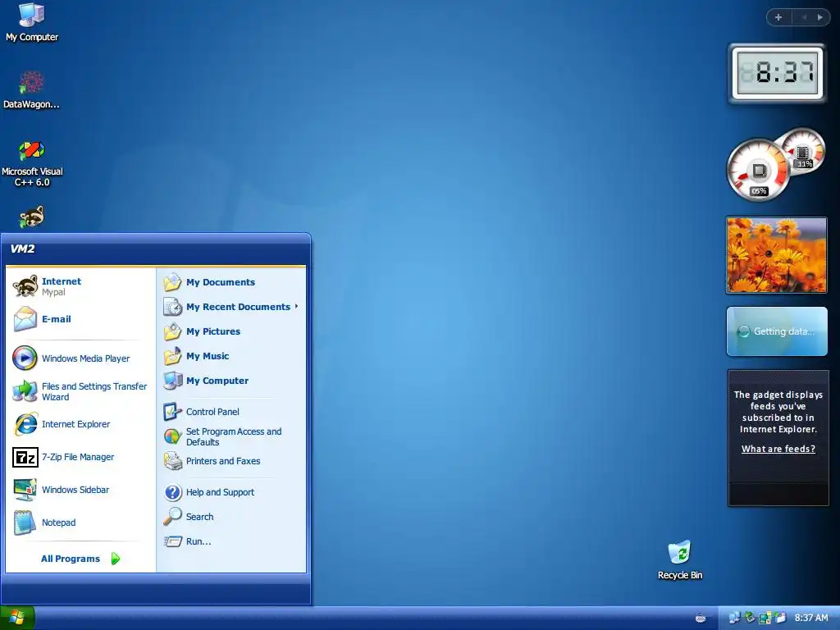
Task: Launch 7-Zip File Manager
Action: (80, 457)
